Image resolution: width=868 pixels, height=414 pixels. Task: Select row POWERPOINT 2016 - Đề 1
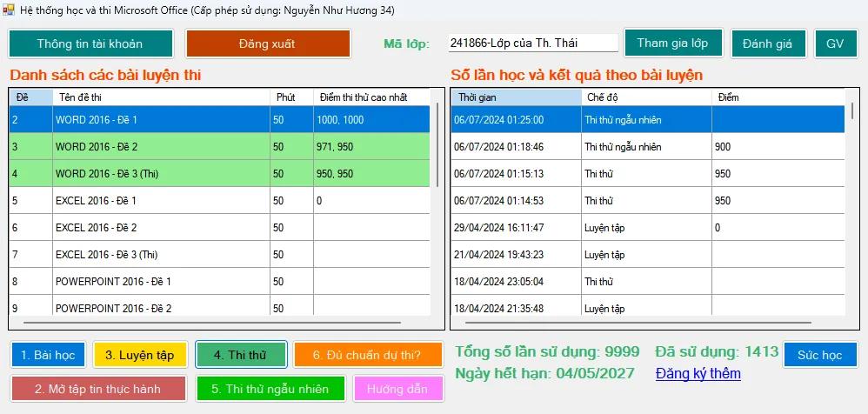click(x=219, y=281)
